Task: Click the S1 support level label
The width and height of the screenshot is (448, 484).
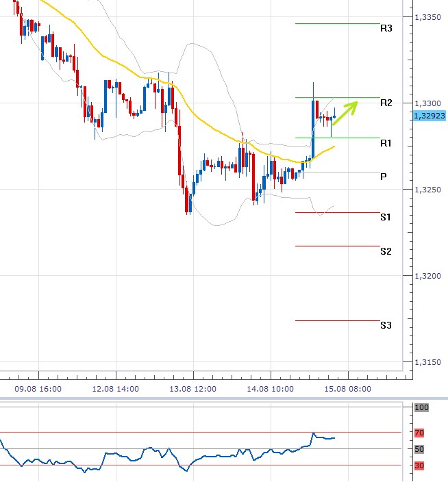Action: pyautogui.click(x=386, y=217)
